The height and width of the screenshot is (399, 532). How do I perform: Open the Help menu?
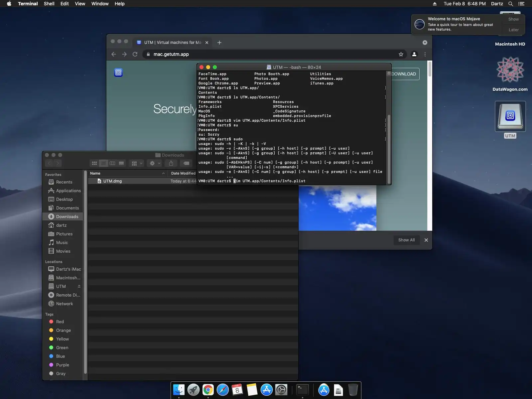[x=120, y=4]
